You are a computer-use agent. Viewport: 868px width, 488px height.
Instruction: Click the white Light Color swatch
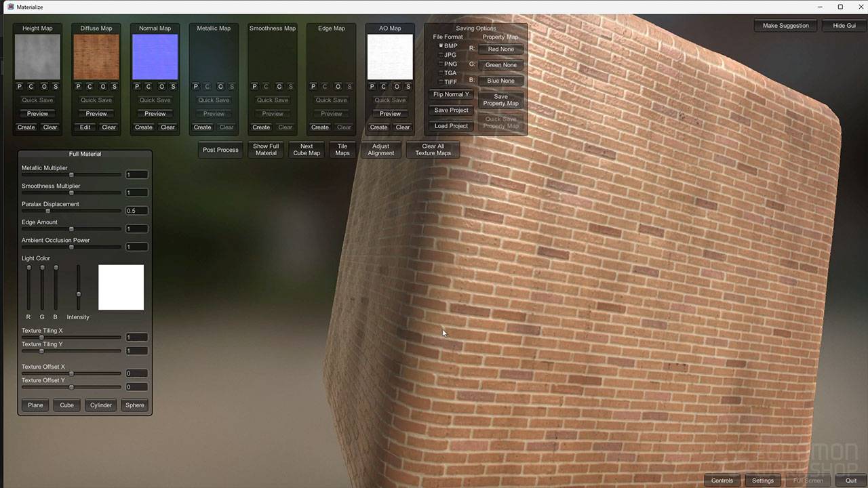pyautogui.click(x=121, y=287)
